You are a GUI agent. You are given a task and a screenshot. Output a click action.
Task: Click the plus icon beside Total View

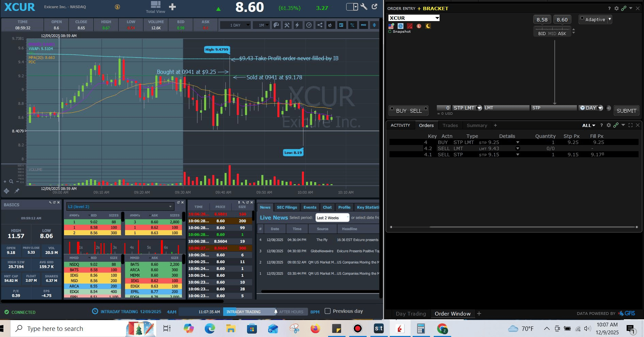coord(172,7)
